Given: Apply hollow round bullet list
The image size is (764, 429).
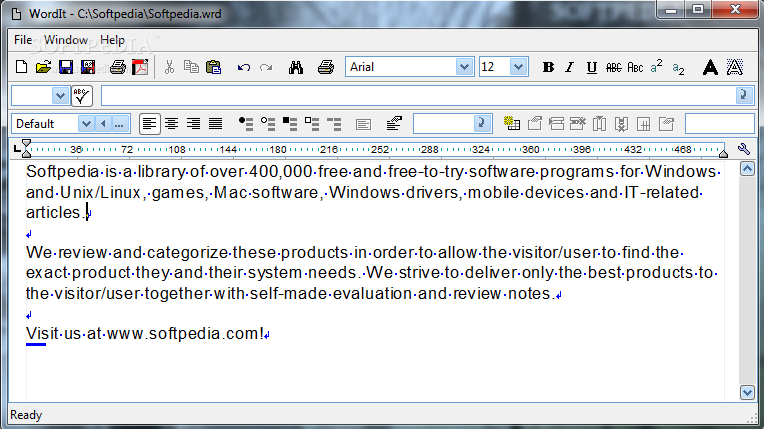Looking at the screenshot, I should click(x=267, y=123).
